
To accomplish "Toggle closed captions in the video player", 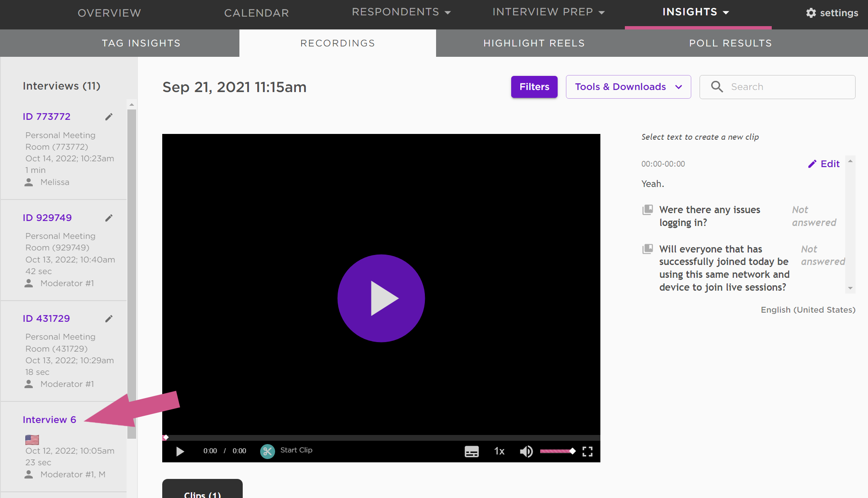I will click(471, 451).
